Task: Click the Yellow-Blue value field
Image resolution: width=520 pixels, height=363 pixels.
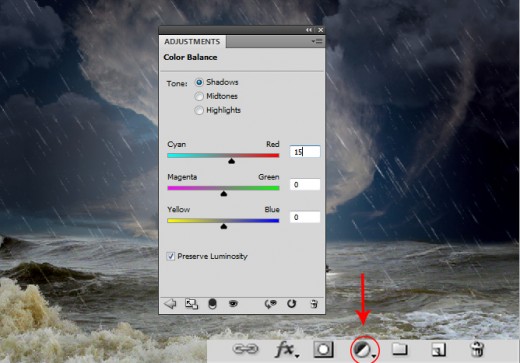Action: click(305, 217)
